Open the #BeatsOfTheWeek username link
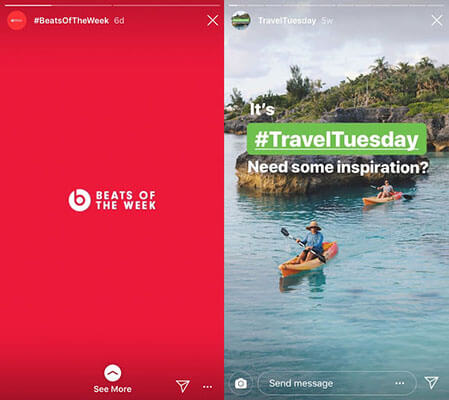The image size is (449, 400). pos(71,21)
